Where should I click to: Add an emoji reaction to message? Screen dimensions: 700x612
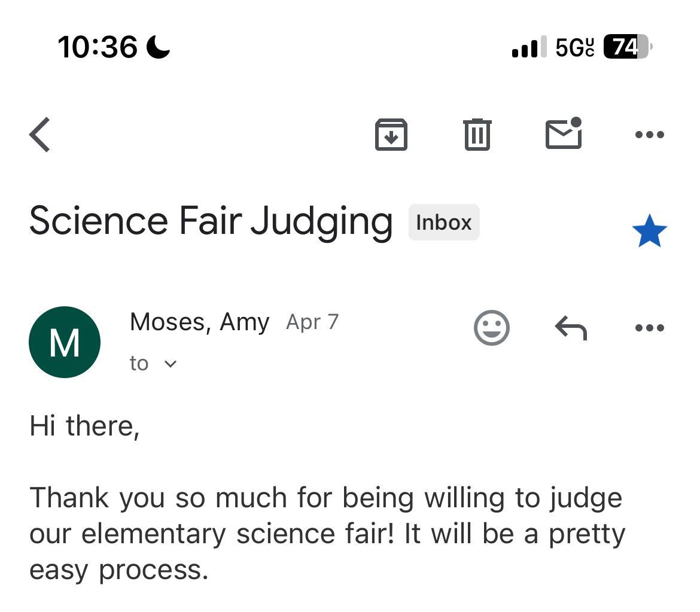click(x=491, y=328)
